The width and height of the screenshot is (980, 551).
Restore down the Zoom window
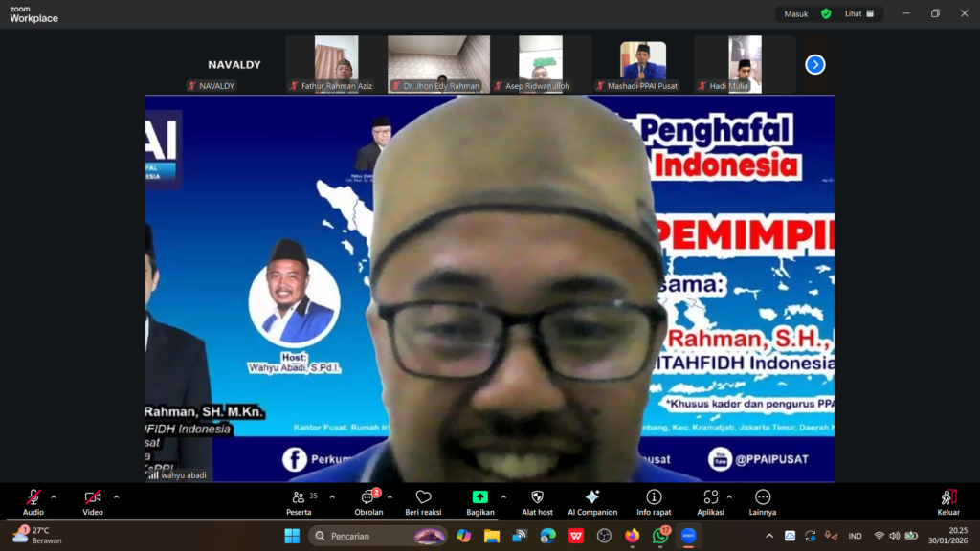[x=935, y=13]
